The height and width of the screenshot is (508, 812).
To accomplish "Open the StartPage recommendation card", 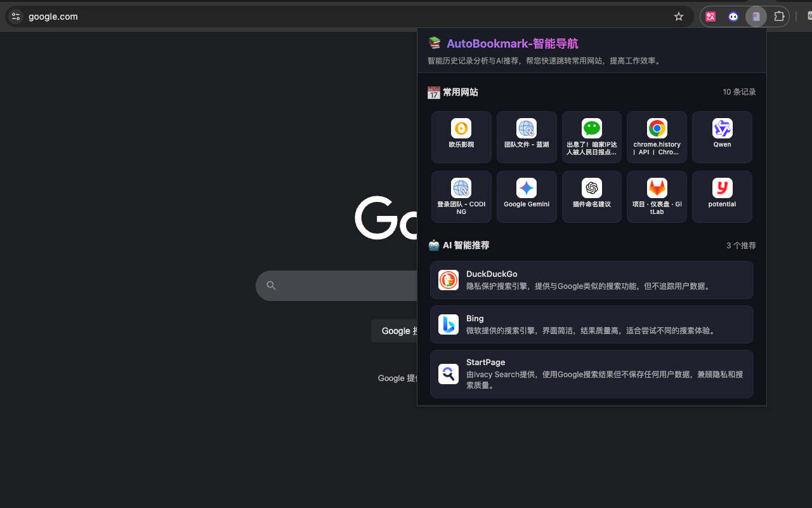I will pyautogui.click(x=591, y=373).
